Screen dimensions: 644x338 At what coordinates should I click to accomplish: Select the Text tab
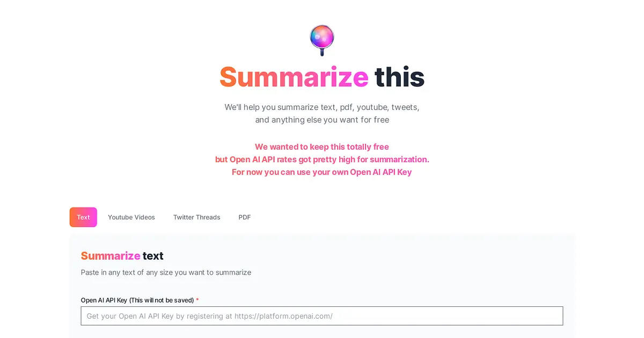(x=83, y=217)
